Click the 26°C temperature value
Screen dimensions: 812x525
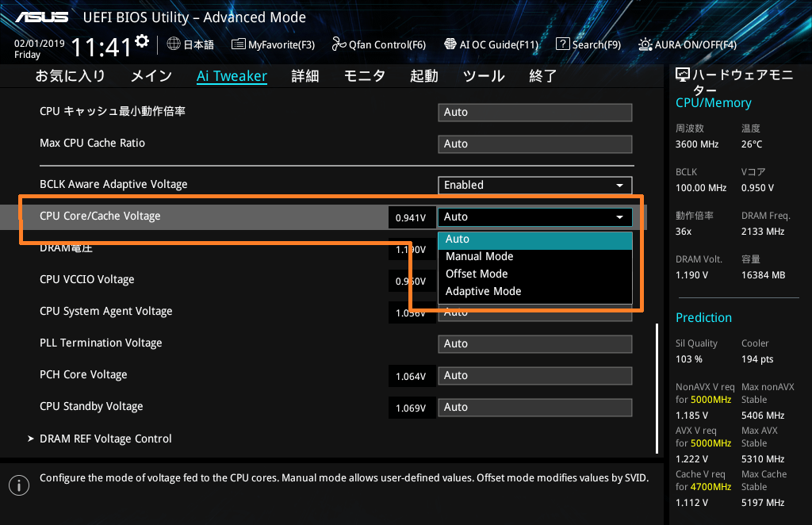tap(752, 144)
